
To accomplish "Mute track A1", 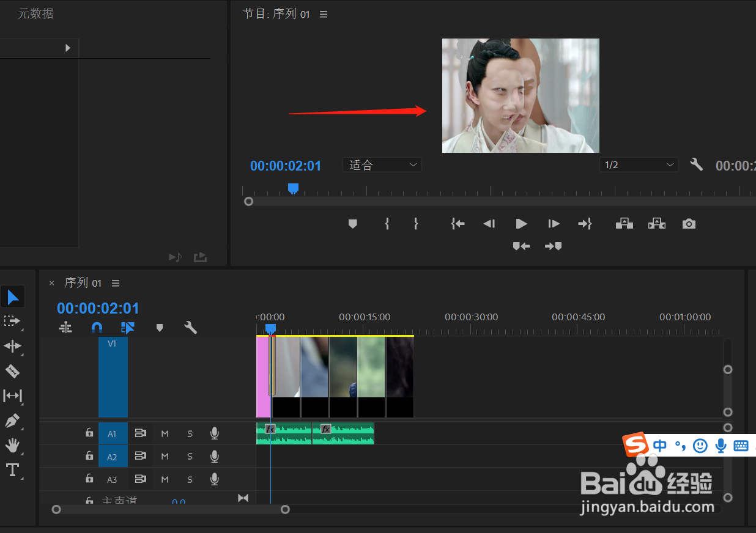I will click(165, 434).
